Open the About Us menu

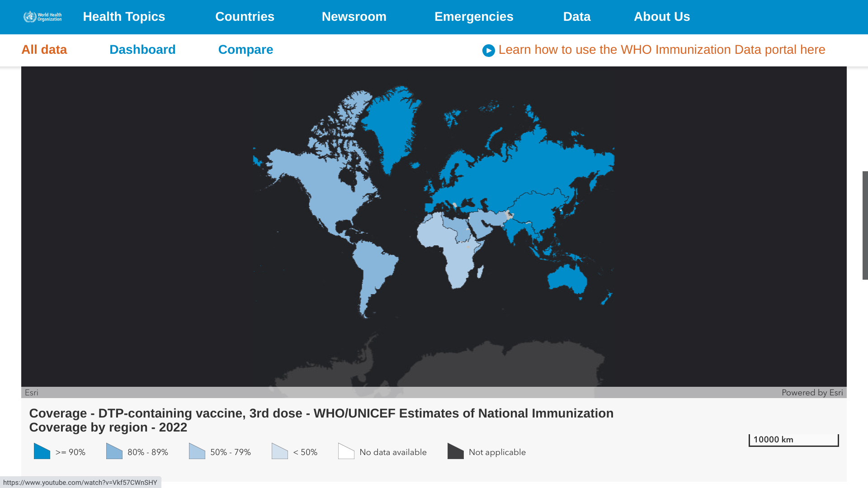pyautogui.click(x=661, y=17)
